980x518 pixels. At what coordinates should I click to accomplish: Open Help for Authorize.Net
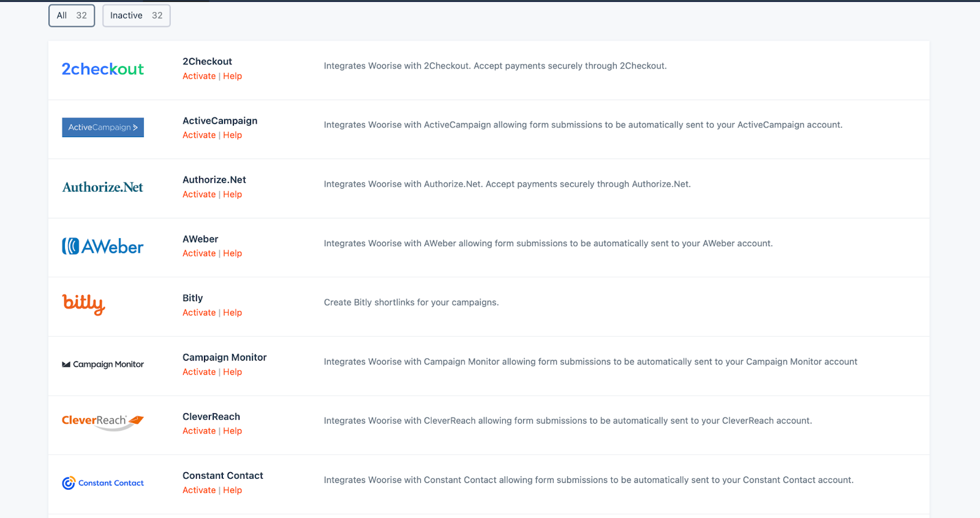tap(233, 194)
